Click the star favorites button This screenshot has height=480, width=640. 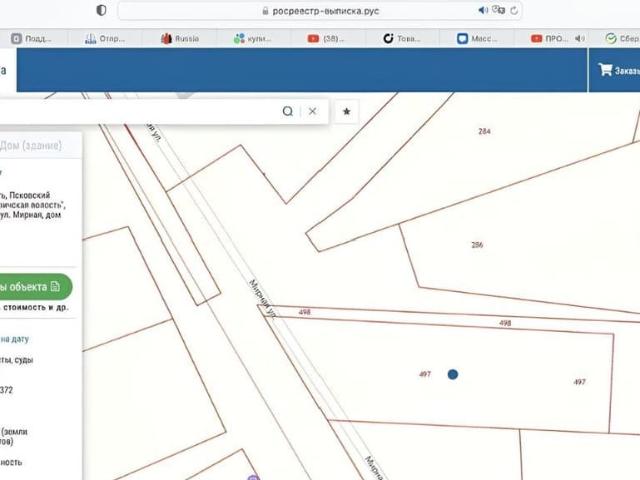pos(347,111)
